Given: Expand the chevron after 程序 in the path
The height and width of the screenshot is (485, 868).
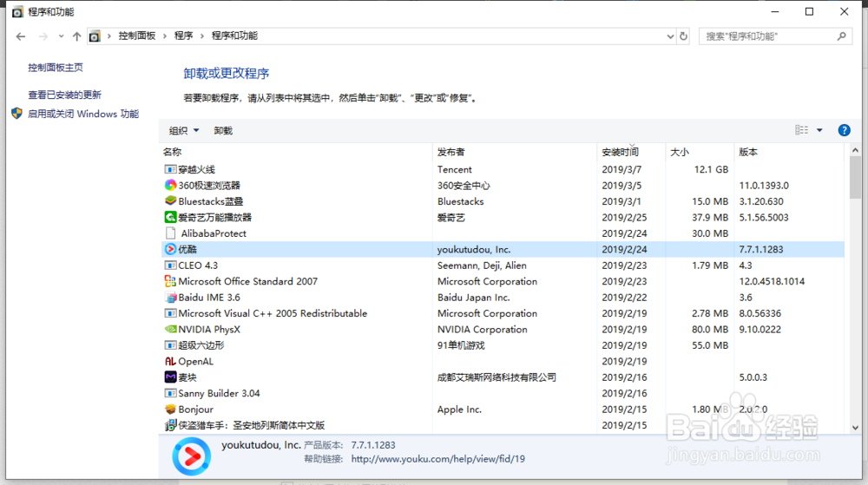Looking at the screenshot, I should tap(202, 36).
